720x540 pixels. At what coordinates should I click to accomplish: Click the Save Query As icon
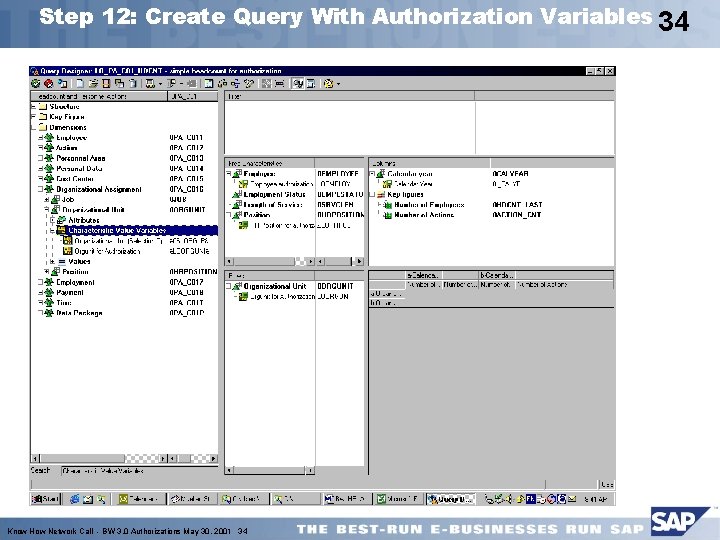pos(119,84)
